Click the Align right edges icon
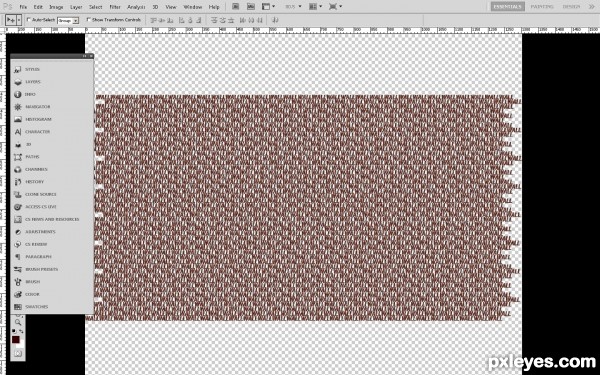 (x=199, y=20)
